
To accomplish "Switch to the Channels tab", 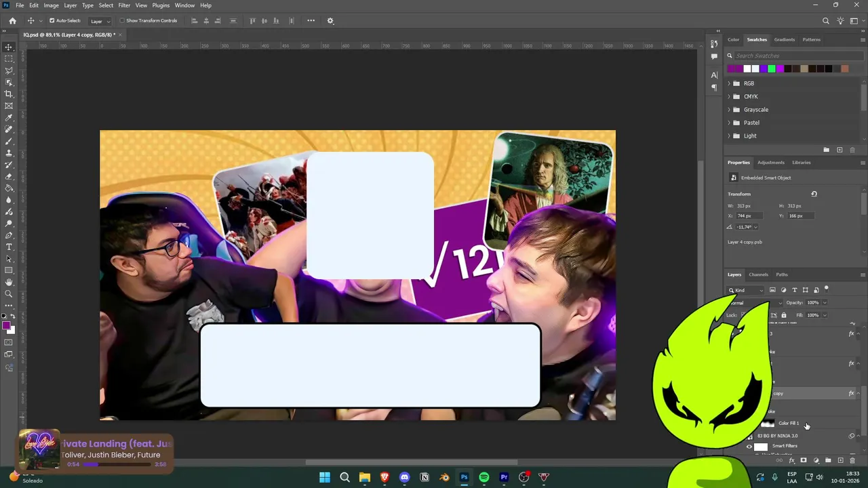I will 758,274.
